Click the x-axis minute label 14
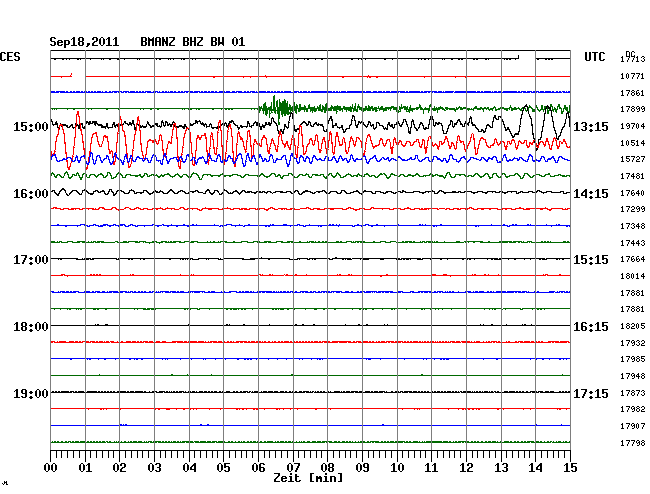 click(535, 468)
